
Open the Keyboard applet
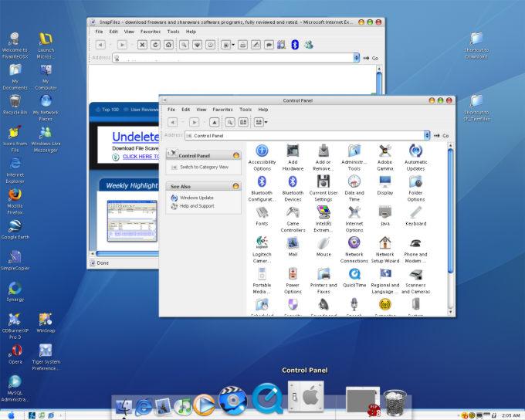click(416, 216)
